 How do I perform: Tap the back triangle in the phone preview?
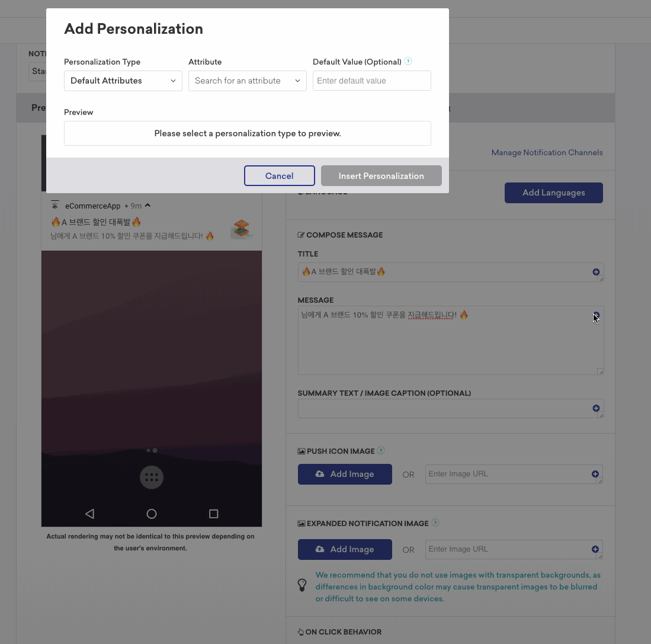coord(89,514)
